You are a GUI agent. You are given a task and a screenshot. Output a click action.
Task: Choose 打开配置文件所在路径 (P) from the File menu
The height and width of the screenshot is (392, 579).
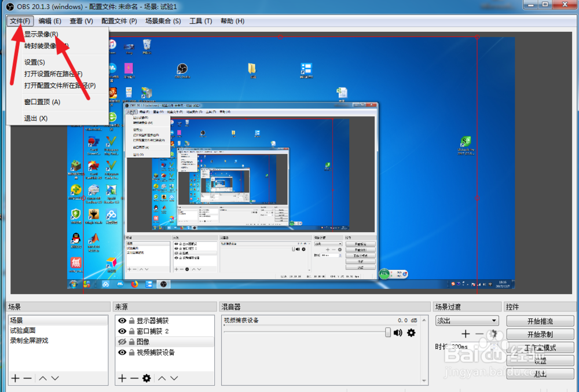click(60, 85)
